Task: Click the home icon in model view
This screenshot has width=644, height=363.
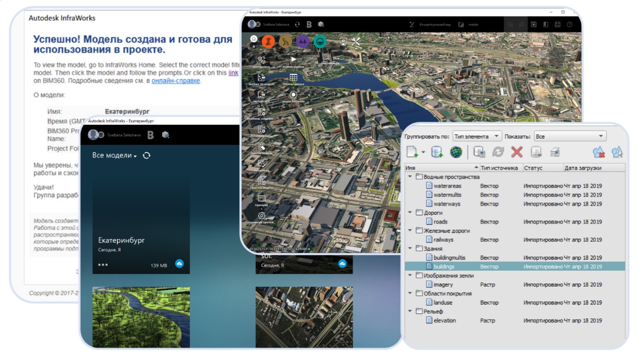Action: point(253,39)
